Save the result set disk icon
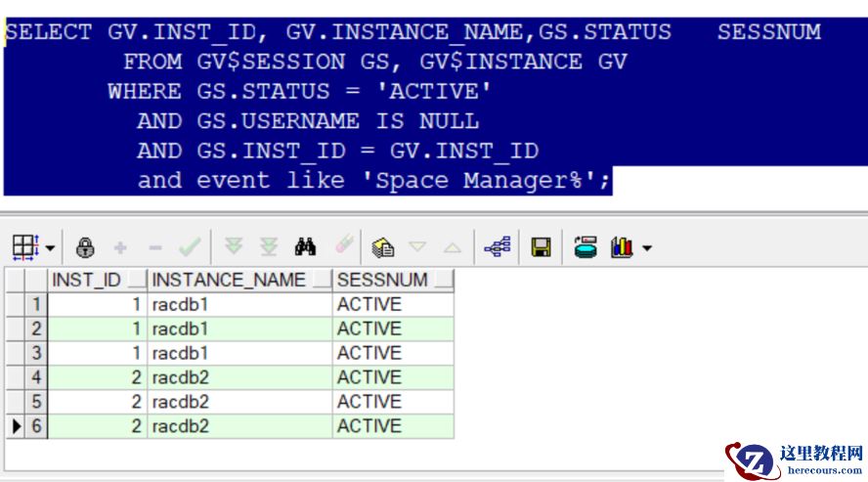 click(x=541, y=246)
